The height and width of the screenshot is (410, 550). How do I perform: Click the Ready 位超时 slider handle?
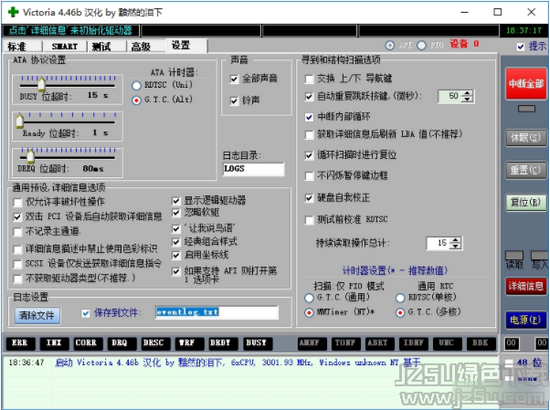pos(20,121)
